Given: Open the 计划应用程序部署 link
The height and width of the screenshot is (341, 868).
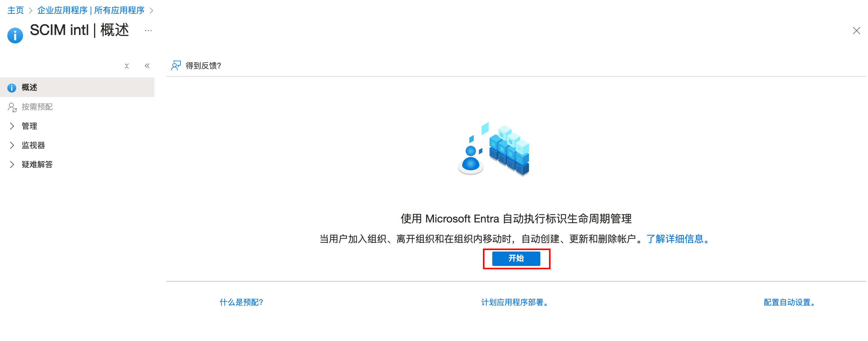Looking at the screenshot, I should [514, 302].
